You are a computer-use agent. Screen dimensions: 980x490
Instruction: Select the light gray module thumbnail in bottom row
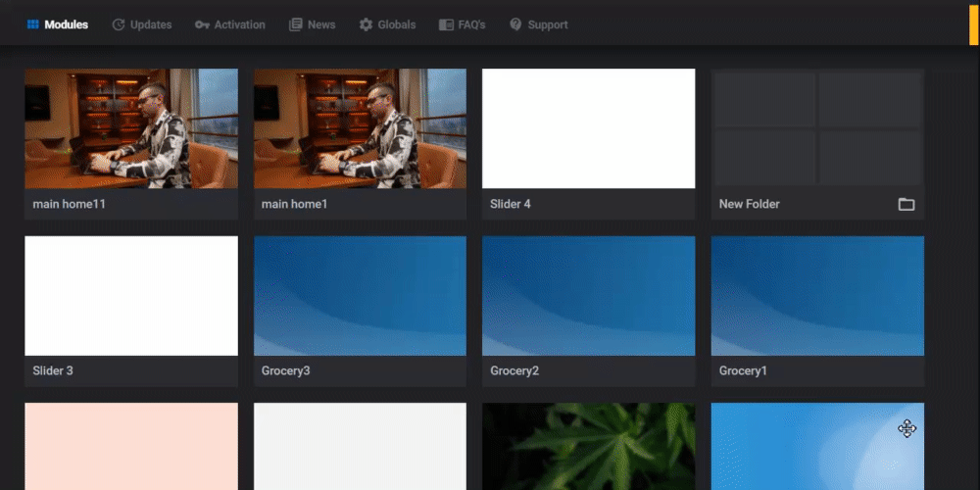pos(360,446)
